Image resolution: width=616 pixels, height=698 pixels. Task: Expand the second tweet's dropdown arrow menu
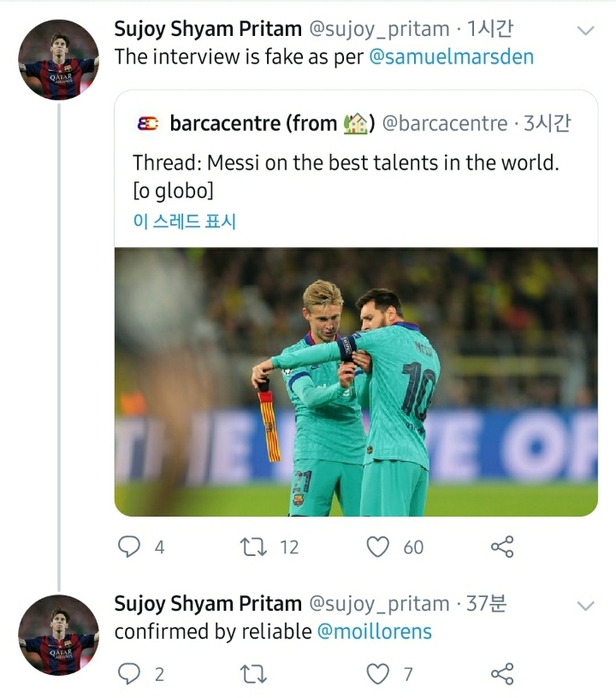(x=585, y=606)
